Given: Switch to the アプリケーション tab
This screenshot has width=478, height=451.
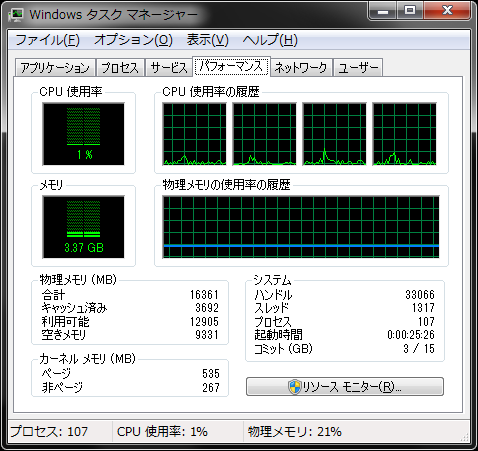Looking at the screenshot, I should point(55,68).
